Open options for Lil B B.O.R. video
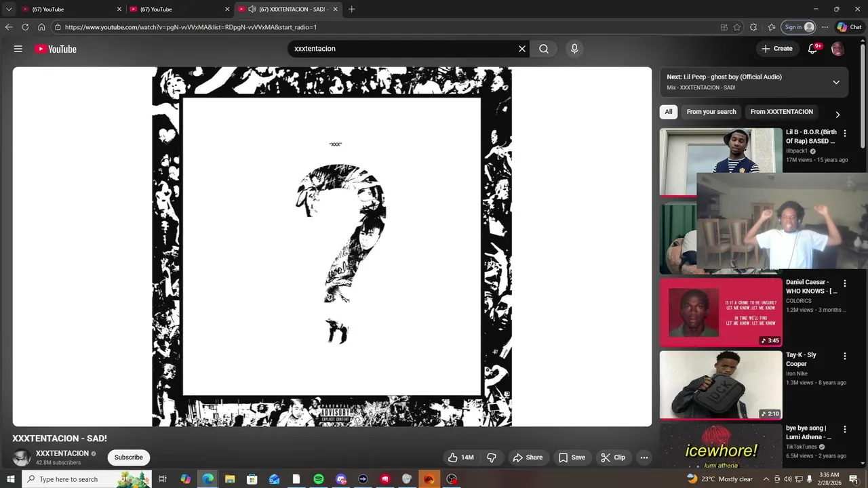Screen dimensions: 868x488 [x=845, y=134]
